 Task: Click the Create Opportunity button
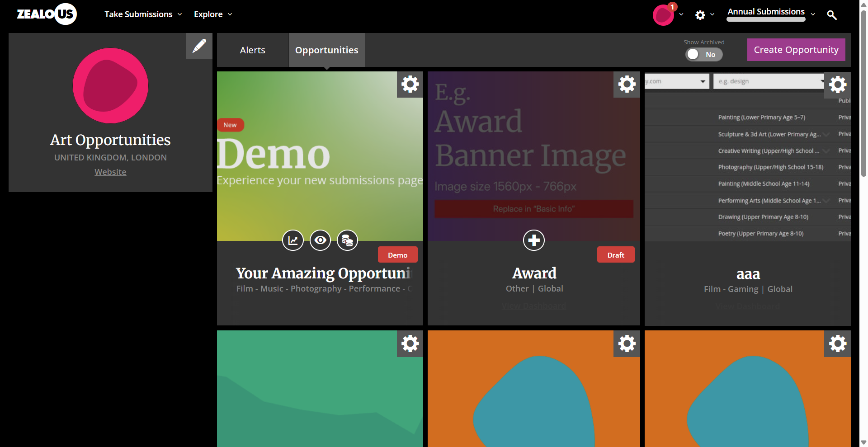(x=796, y=50)
